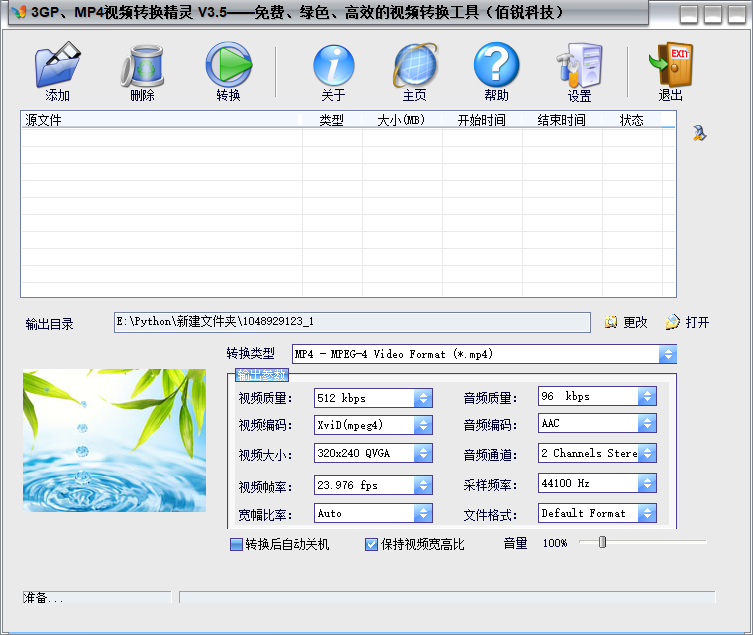Click the 100% volume value text
Viewport: 753px width, 635px height.
coord(555,543)
